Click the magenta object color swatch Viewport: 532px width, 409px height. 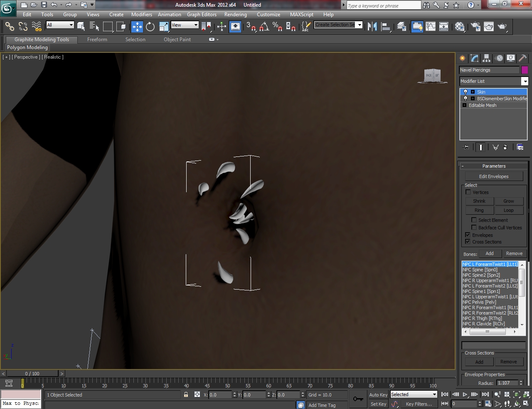coord(525,70)
